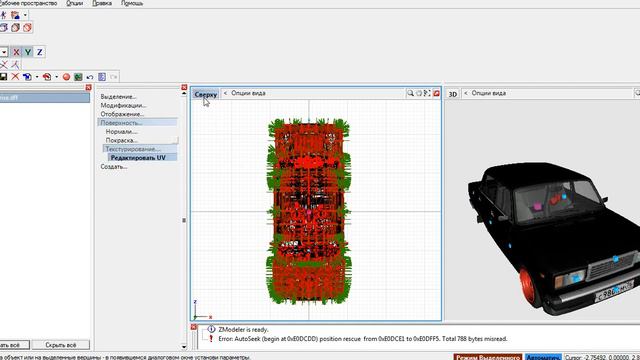Toggle the Z axis constraint button
Image resolution: width=640 pixels, height=360 pixels.
[40, 52]
